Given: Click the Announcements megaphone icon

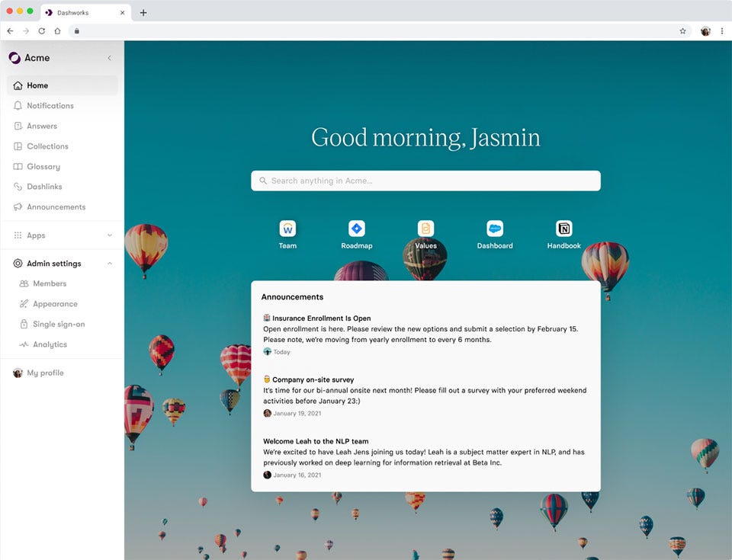Looking at the screenshot, I should pyautogui.click(x=18, y=206).
